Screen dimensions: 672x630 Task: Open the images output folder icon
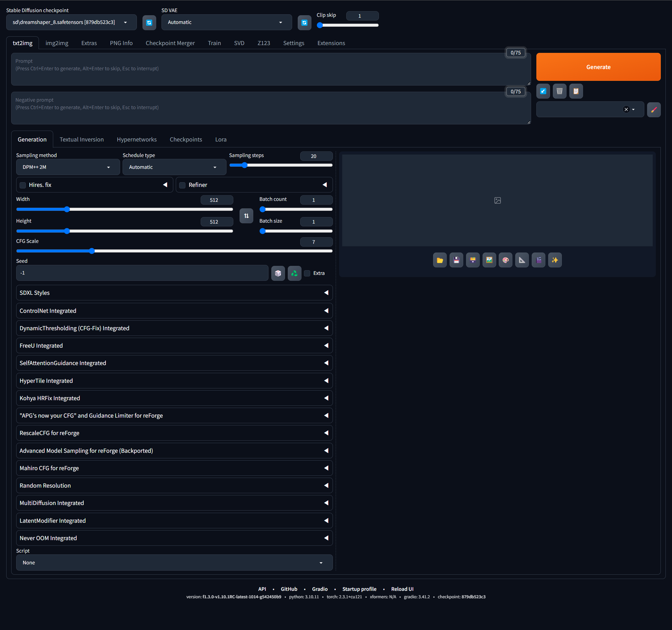click(x=440, y=260)
